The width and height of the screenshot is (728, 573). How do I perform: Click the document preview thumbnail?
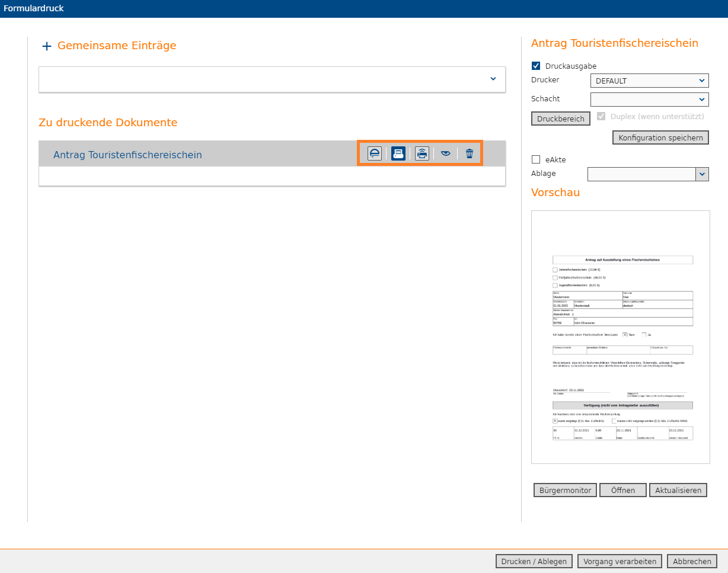pyautogui.click(x=620, y=337)
